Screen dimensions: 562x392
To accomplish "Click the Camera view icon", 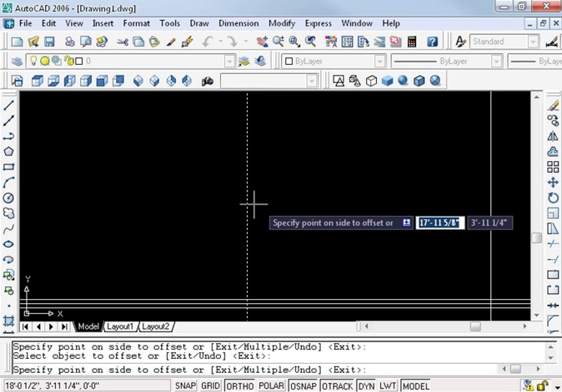I will 207,81.
